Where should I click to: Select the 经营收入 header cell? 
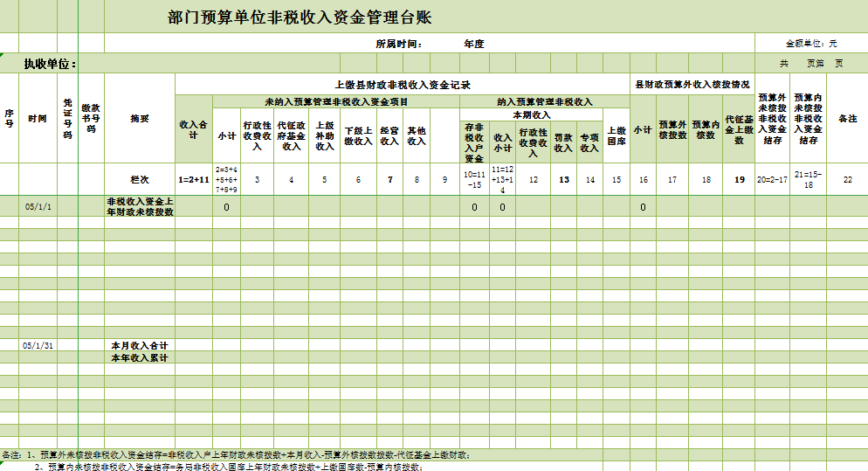[389, 135]
